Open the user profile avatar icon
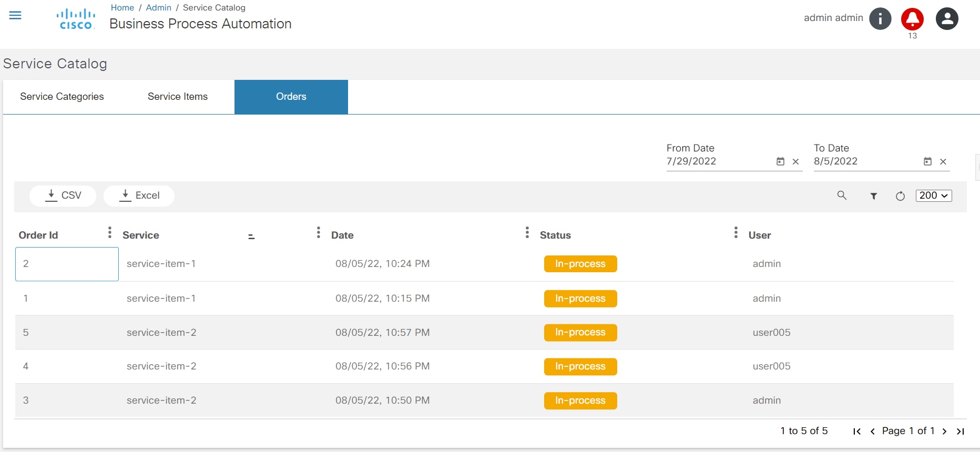 947,19
